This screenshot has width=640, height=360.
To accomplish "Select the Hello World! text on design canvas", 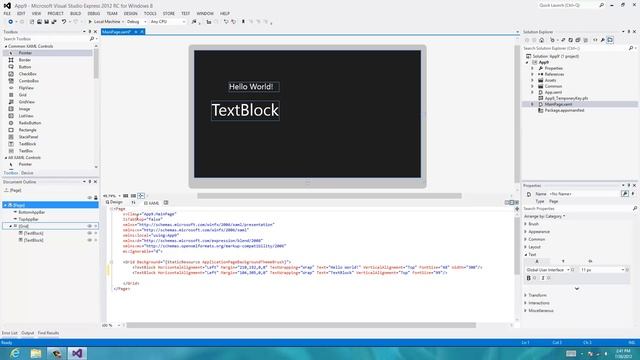I will (x=253, y=87).
